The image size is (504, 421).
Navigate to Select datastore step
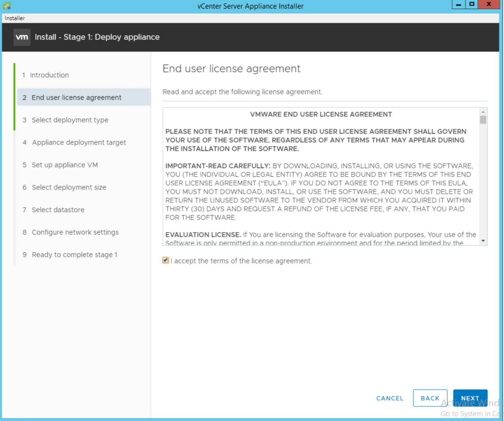(58, 210)
